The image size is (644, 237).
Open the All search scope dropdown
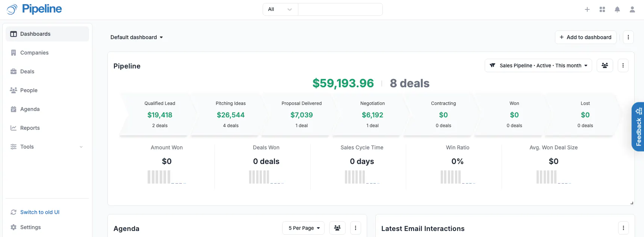click(x=280, y=9)
